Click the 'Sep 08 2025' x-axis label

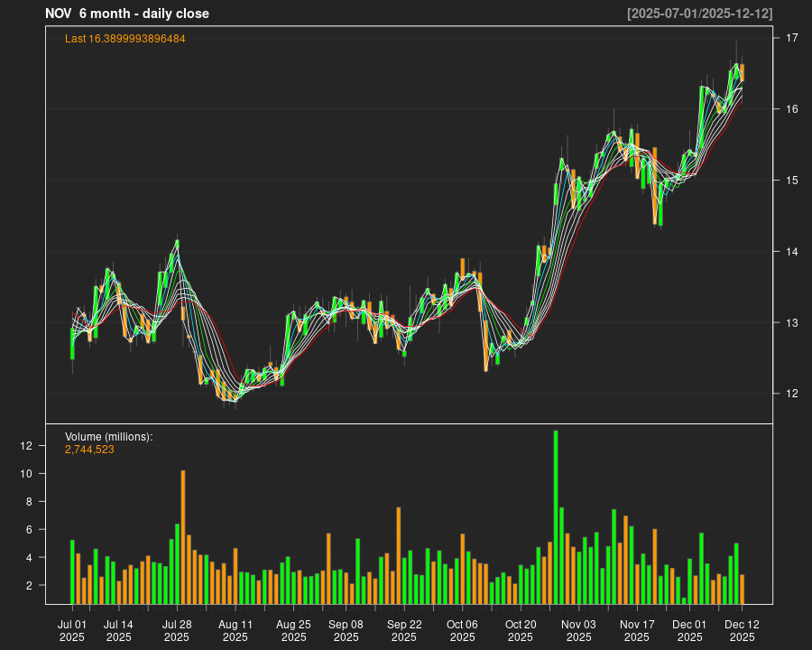point(346,630)
